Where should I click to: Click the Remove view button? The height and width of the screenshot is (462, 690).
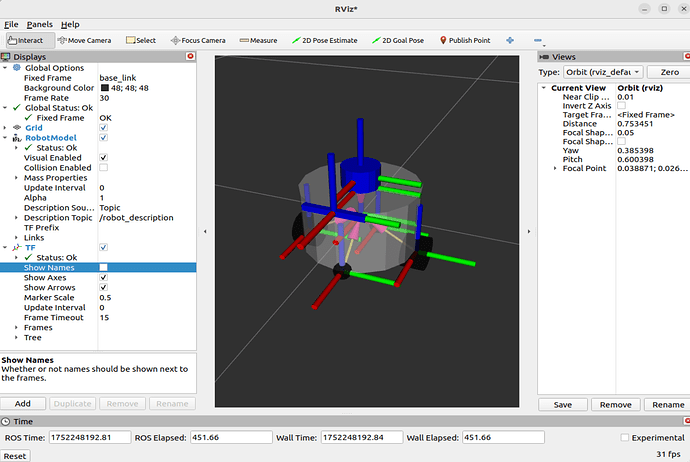616,404
